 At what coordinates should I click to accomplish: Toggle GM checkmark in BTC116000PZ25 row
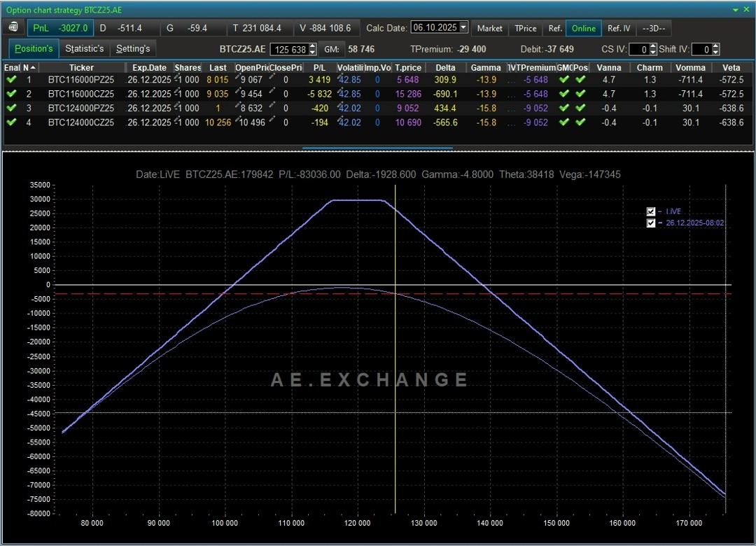click(x=564, y=80)
